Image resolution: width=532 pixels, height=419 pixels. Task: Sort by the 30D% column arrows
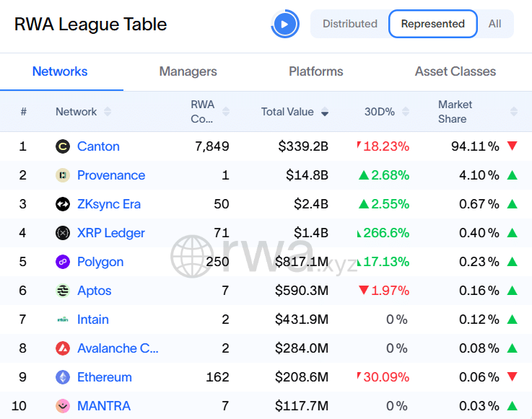coord(405,112)
